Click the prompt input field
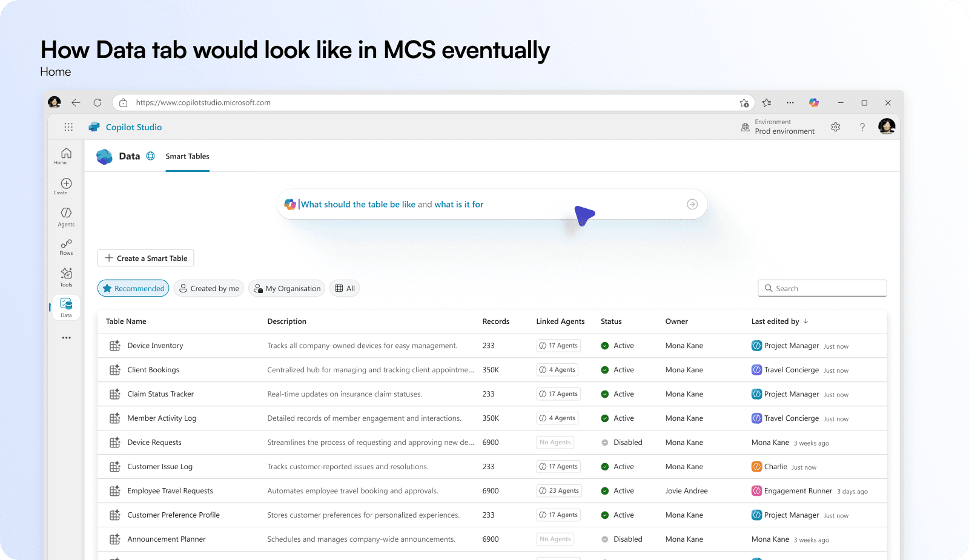Image resolution: width=969 pixels, height=560 pixels. click(x=491, y=205)
